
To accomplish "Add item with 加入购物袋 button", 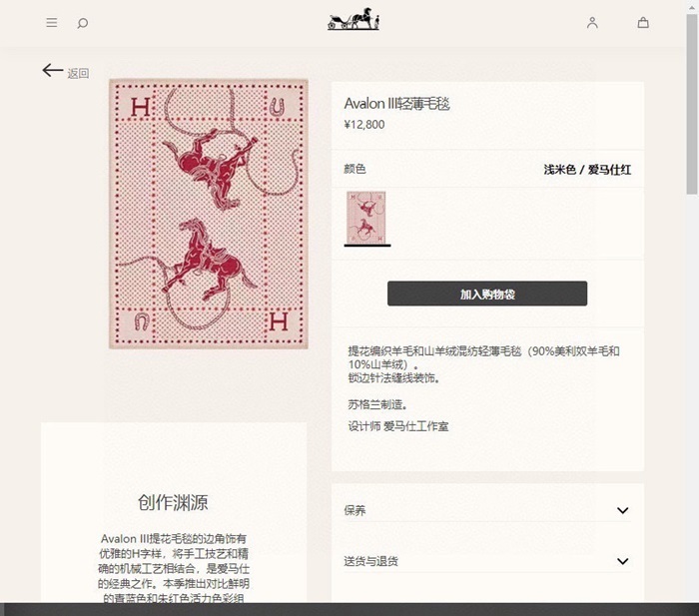I will coord(487,294).
